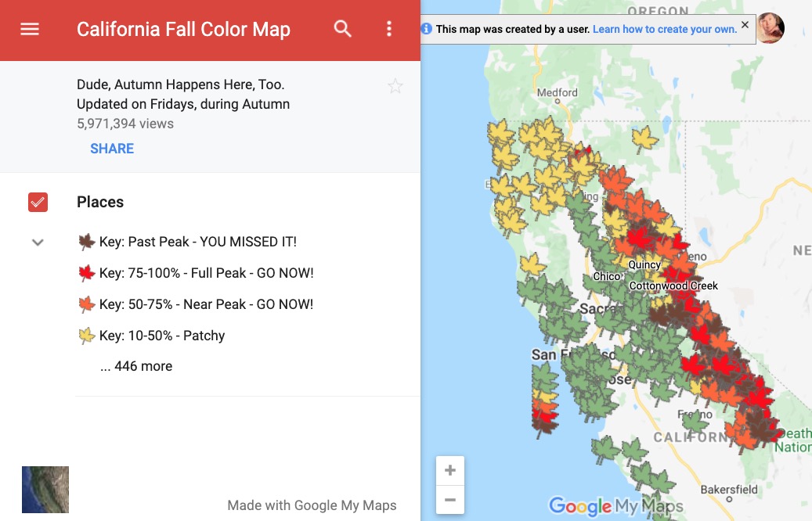Click the info icon in map notice
812x521 pixels.
(x=426, y=28)
